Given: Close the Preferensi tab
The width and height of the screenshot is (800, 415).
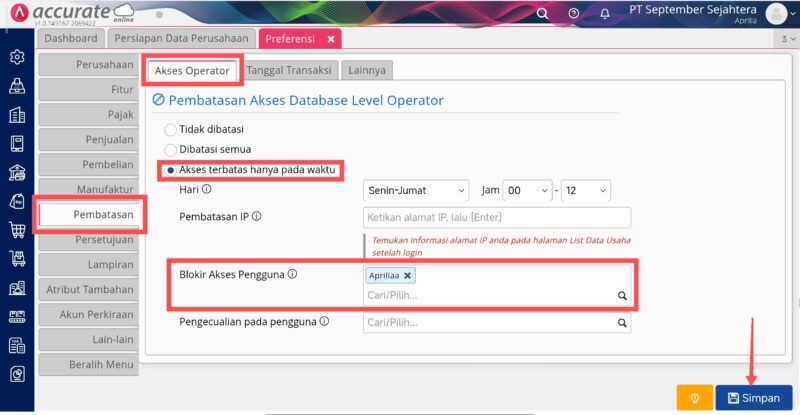Looking at the screenshot, I should click(x=331, y=39).
